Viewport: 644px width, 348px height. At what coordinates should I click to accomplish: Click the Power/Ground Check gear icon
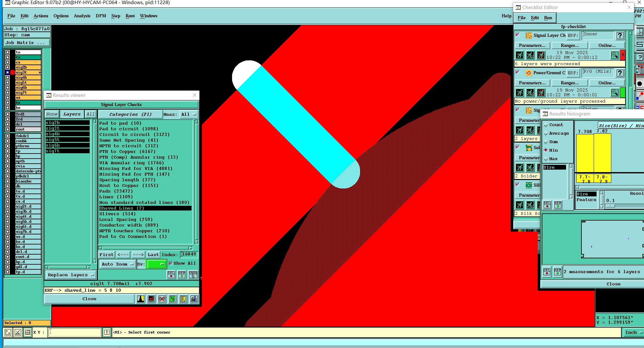pos(529,73)
